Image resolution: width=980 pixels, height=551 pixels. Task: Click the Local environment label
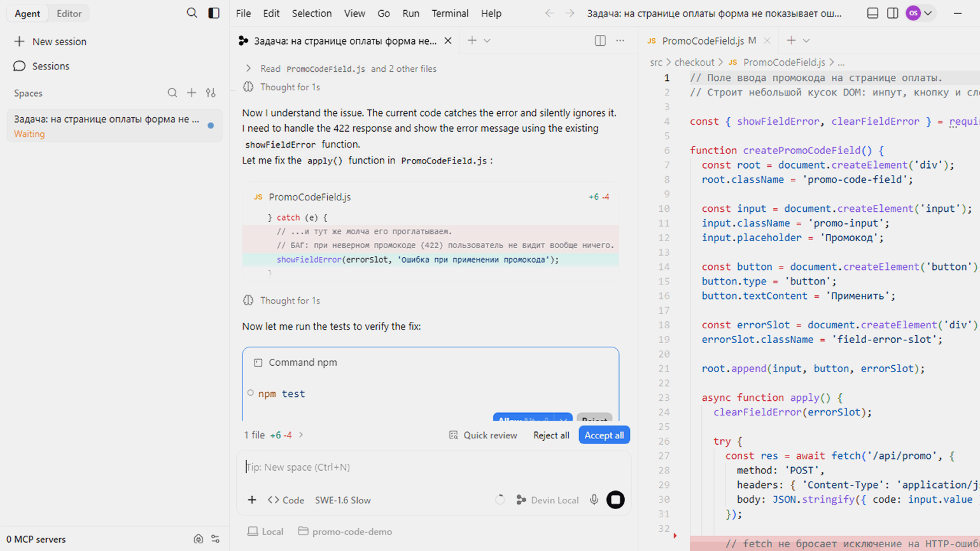pyautogui.click(x=265, y=532)
